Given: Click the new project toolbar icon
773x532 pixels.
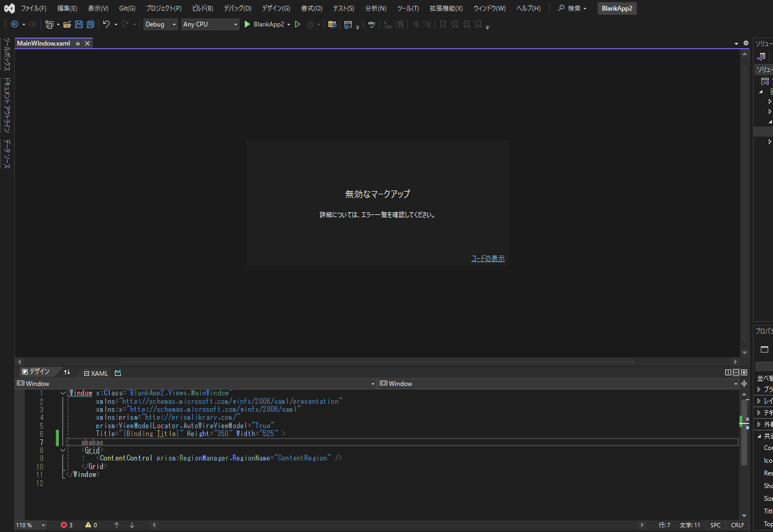Looking at the screenshot, I should click(49, 24).
